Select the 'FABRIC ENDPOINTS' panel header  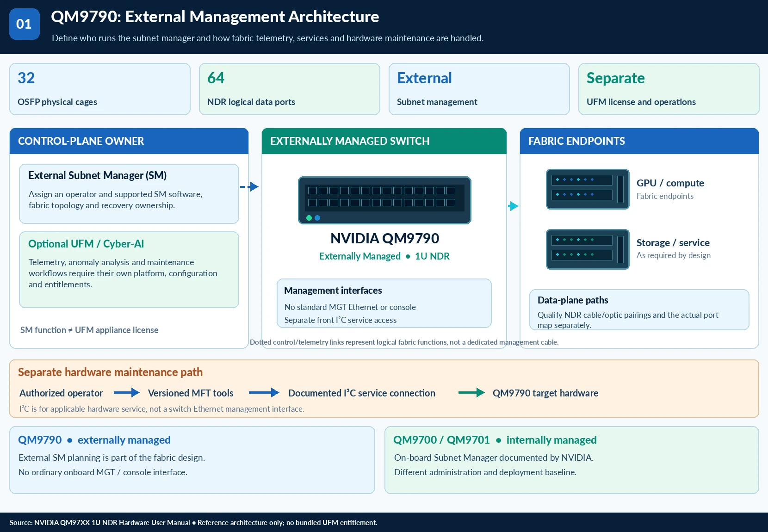[x=639, y=141]
